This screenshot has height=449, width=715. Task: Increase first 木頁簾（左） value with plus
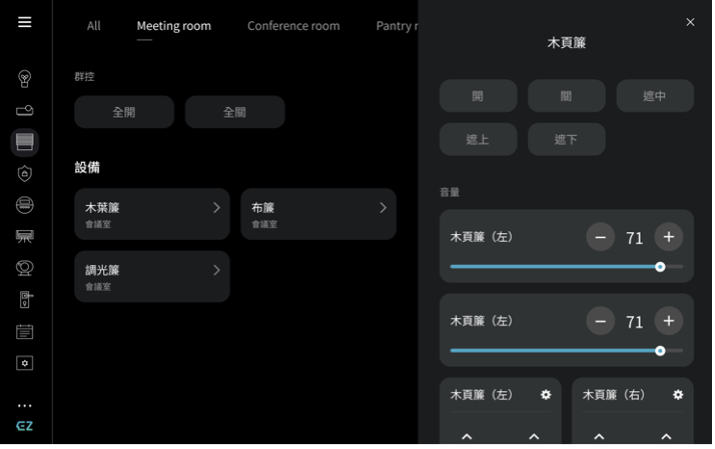[668, 237]
